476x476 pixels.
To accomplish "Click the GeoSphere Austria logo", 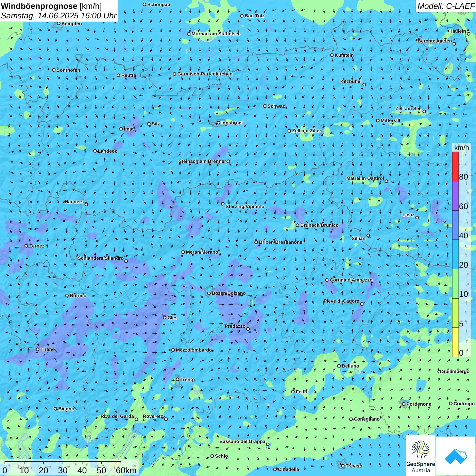I will (x=421, y=455).
